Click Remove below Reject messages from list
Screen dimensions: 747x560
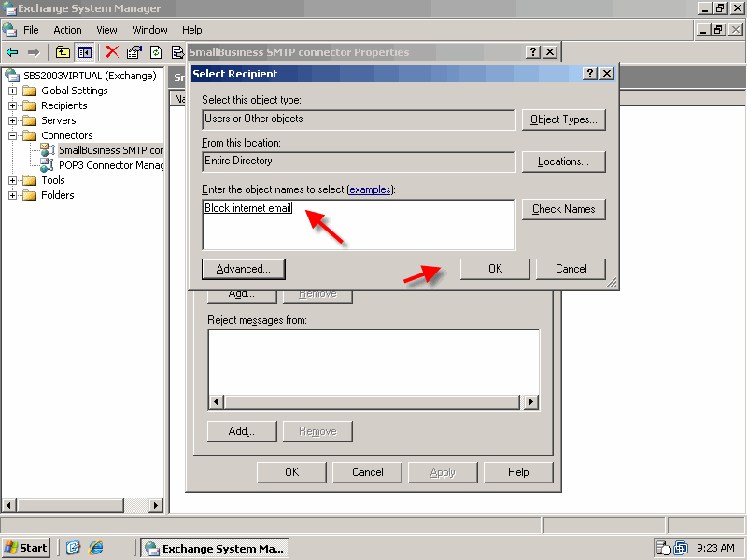pyautogui.click(x=317, y=431)
